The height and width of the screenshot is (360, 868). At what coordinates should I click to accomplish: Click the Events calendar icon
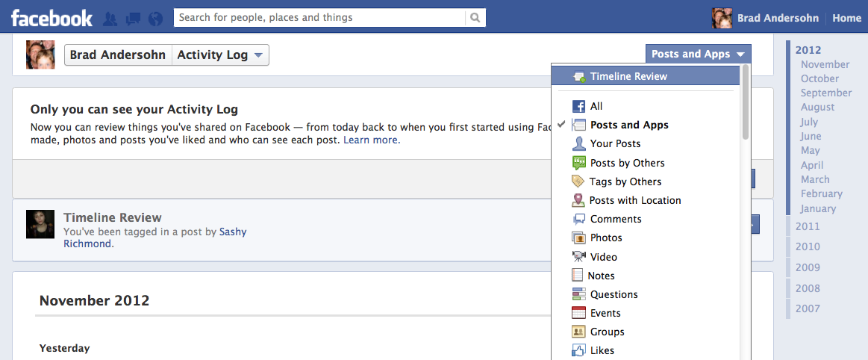(578, 313)
